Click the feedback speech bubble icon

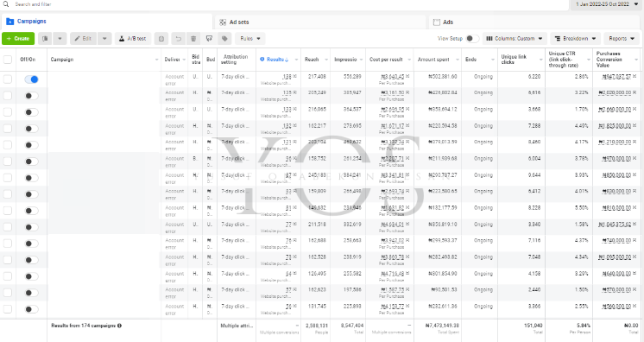[209, 39]
